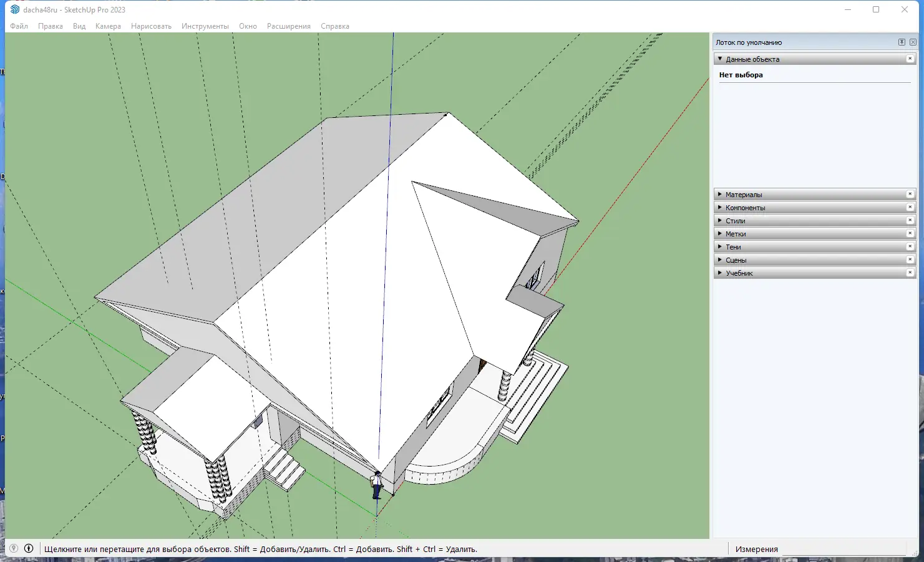Maximize the SketchUp window
This screenshot has height=562, width=924.
(x=876, y=9)
